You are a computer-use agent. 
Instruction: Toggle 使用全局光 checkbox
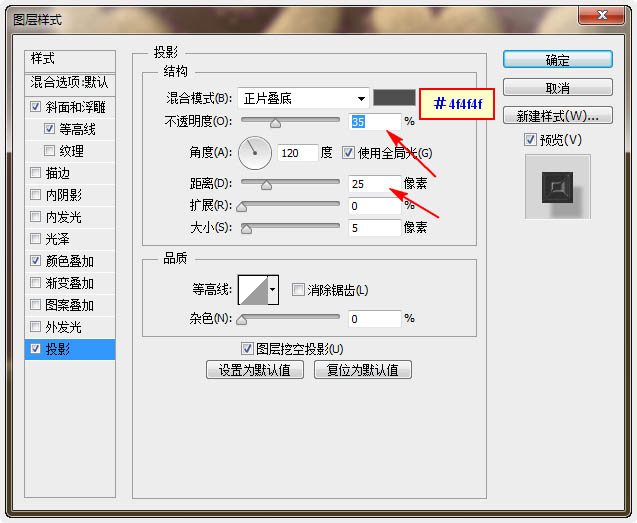click(x=348, y=153)
